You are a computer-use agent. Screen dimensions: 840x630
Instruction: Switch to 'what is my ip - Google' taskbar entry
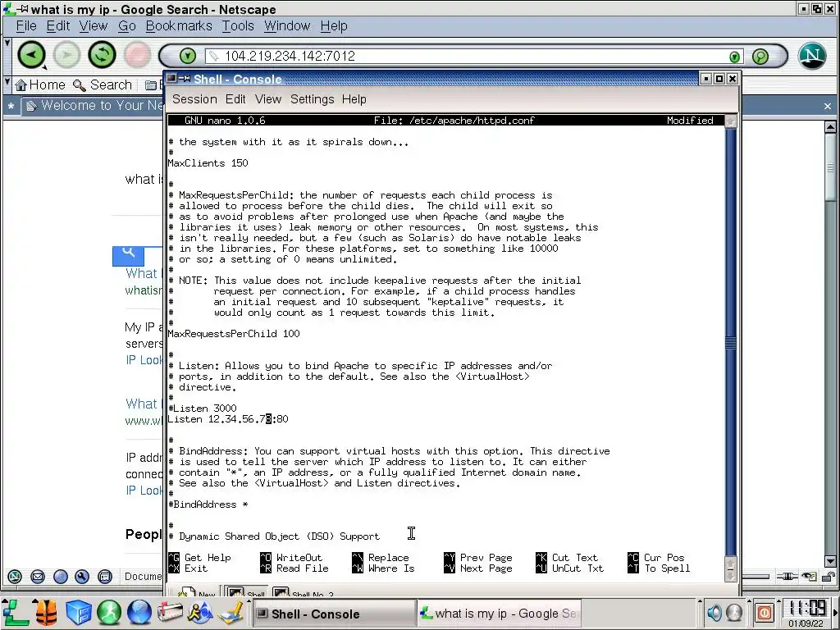tap(499, 614)
